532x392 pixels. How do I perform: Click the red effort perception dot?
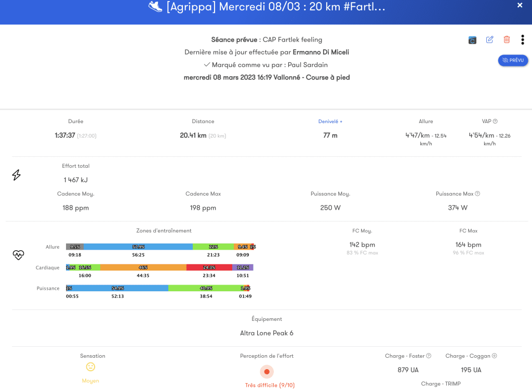pyautogui.click(x=267, y=372)
